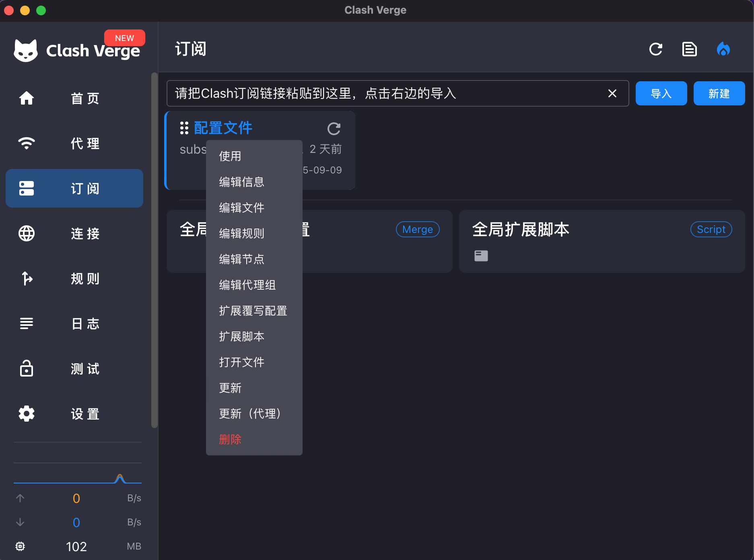Select 编辑规则 from the context menu

point(241,233)
